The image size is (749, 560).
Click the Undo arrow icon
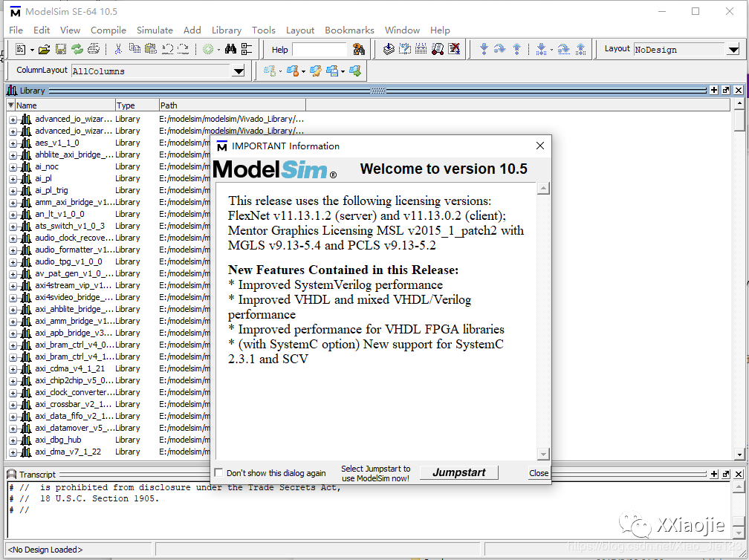[x=167, y=49]
